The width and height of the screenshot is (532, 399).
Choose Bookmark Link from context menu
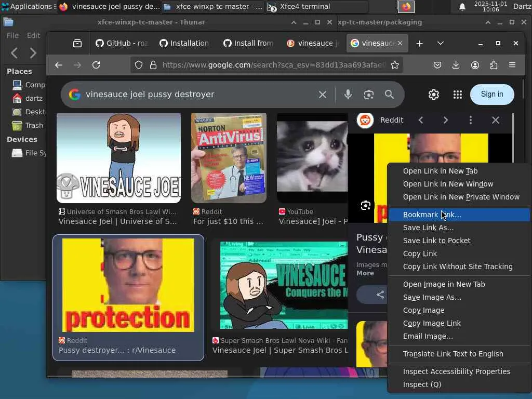(x=459, y=215)
